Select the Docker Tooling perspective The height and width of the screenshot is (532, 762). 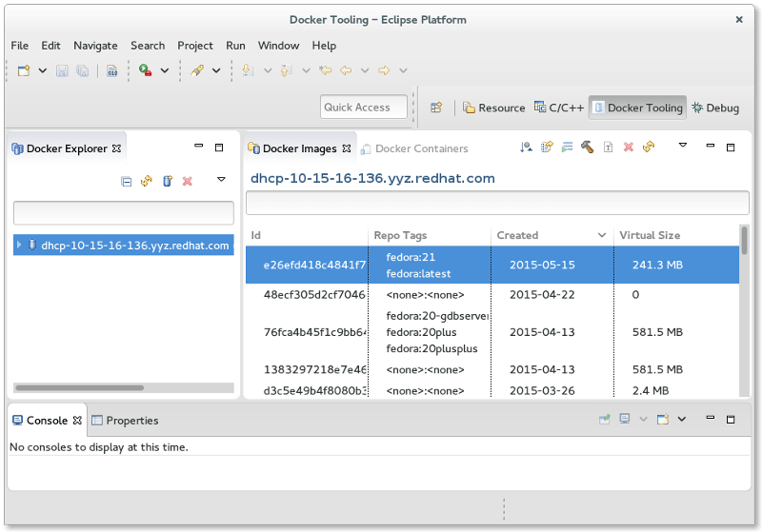point(637,108)
